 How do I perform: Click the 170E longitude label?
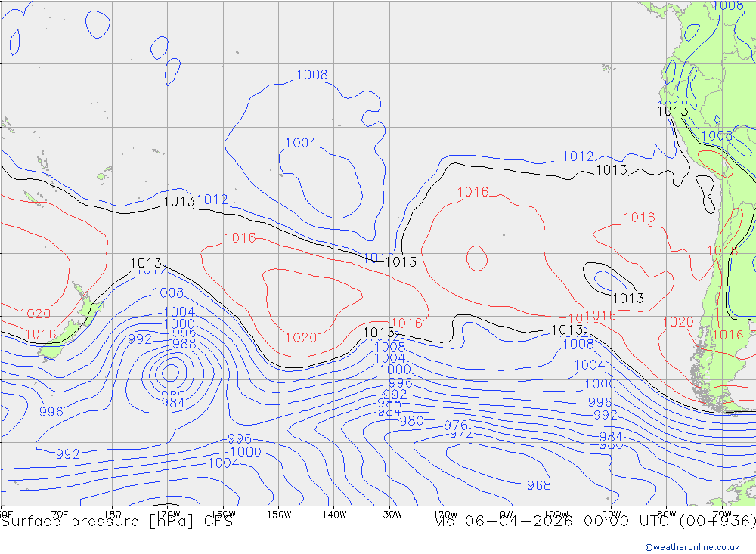click(x=57, y=515)
